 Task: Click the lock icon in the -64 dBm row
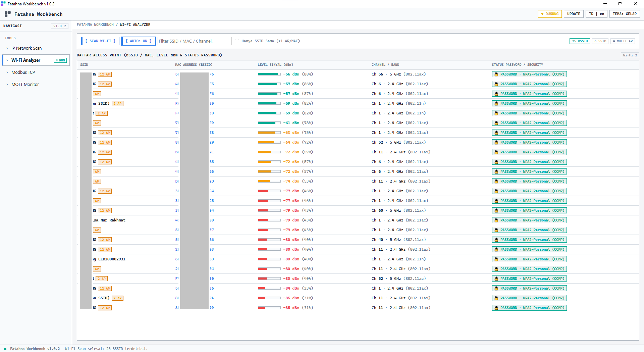click(496, 143)
